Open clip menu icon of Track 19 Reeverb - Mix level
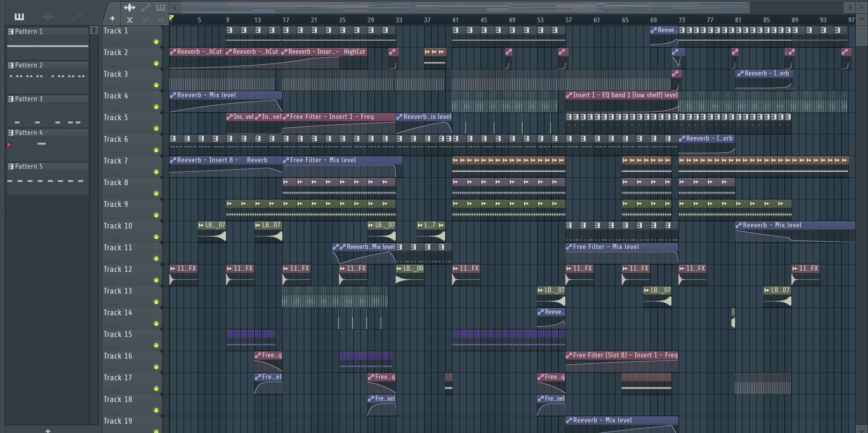The width and height of the screenshot is (868, 433). click(x=569, y=420)
